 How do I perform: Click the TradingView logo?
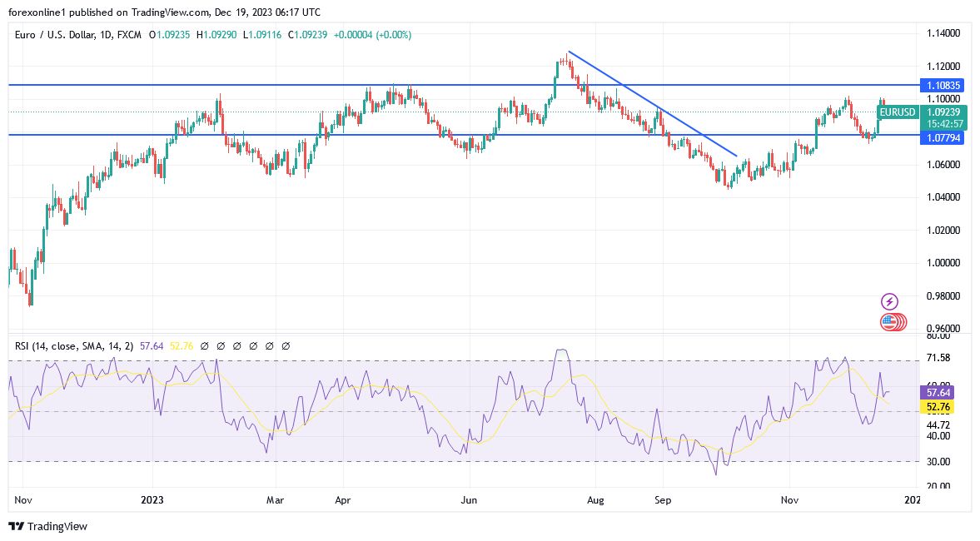coord(15,527)
